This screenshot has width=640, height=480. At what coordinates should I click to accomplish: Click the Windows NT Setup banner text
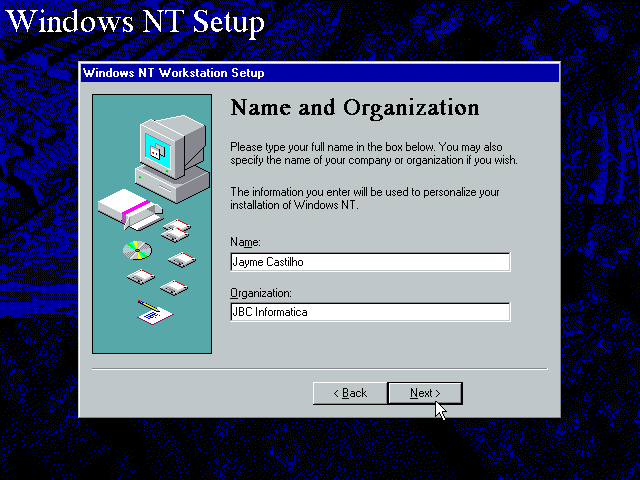[136, 21]
